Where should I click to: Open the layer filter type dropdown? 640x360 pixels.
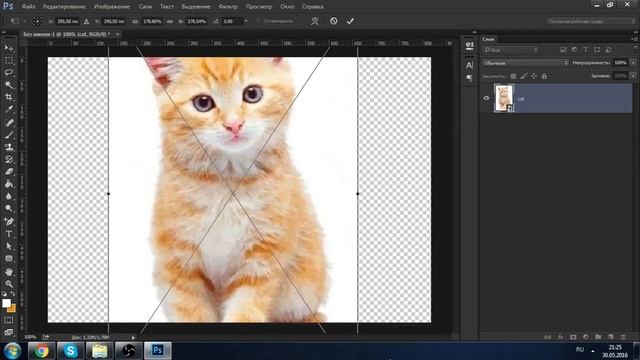(510, 50)
